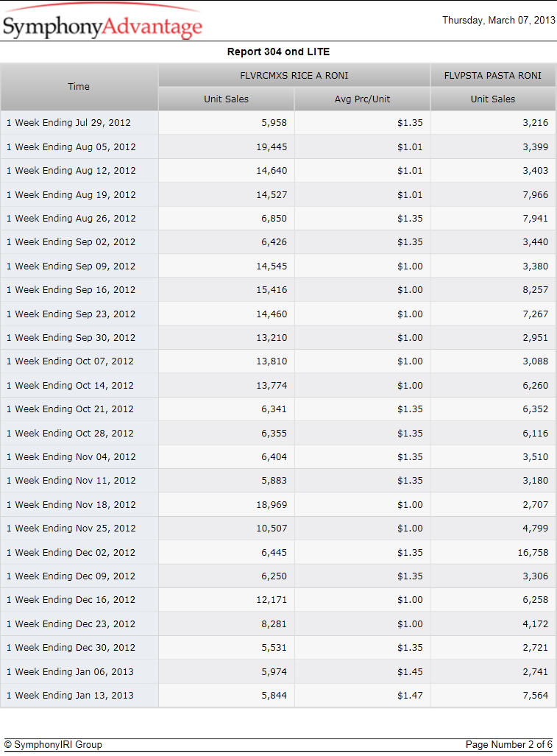The image size is (557, 756).
Task: Select Unit Sales header under PASTA RONI
Action: (x=492, y=99)
